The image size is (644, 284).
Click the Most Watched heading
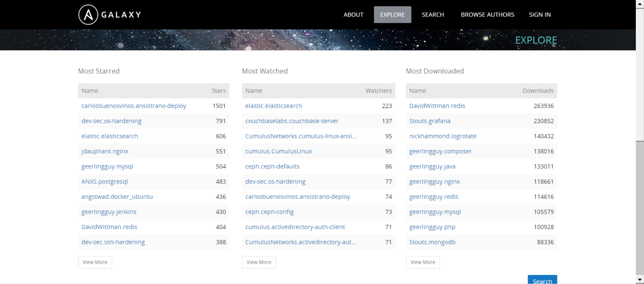point(265,71)
